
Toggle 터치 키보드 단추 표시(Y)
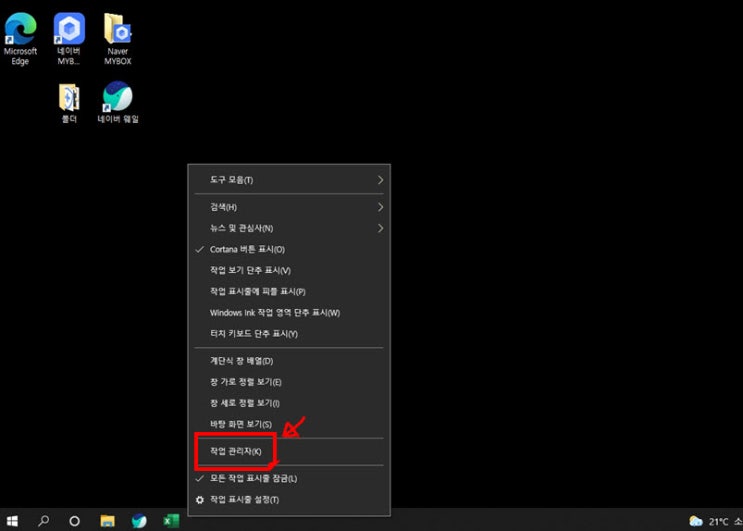(289, 334)
